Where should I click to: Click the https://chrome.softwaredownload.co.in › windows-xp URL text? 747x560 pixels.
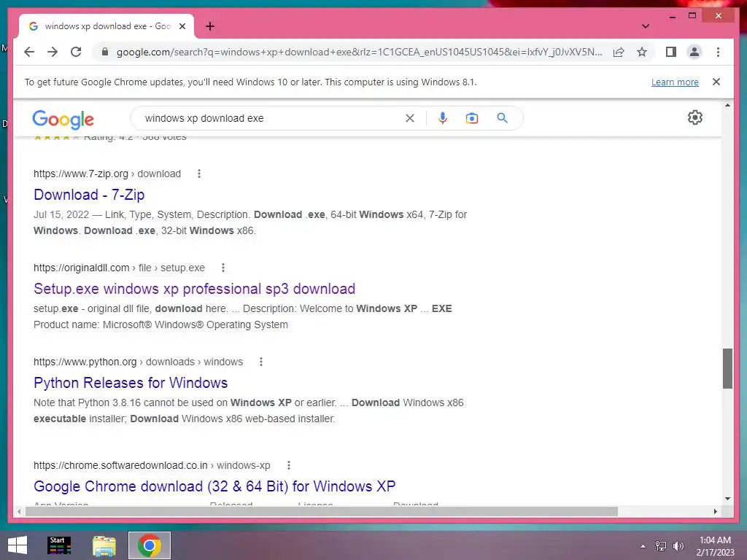pyautogui.click(x=152, y=465)
